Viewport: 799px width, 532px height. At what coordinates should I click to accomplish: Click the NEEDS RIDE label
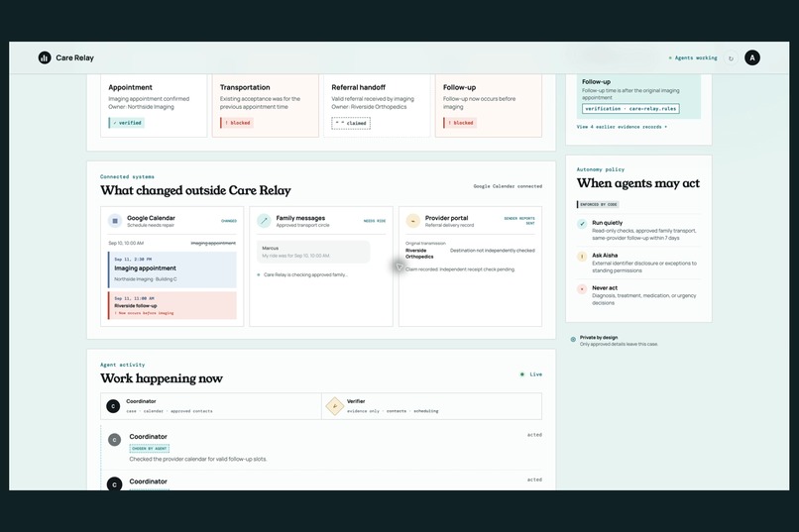point(375,221)
